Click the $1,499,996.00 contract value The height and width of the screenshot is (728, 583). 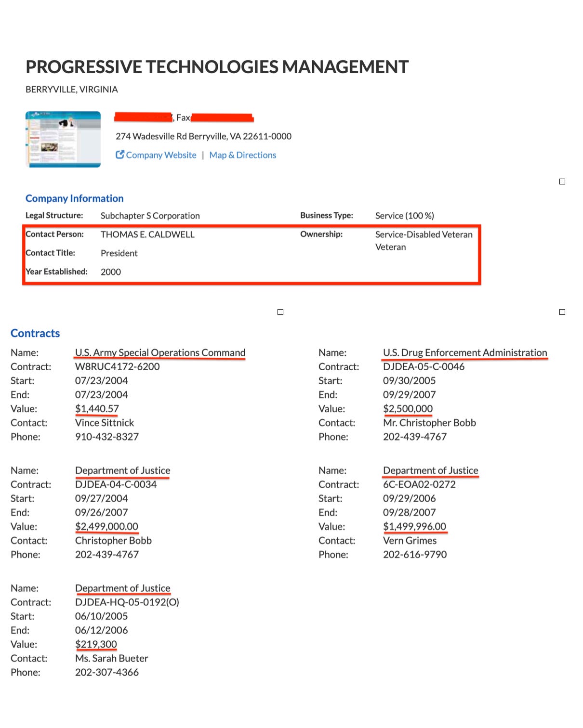[x=414, y=527]
